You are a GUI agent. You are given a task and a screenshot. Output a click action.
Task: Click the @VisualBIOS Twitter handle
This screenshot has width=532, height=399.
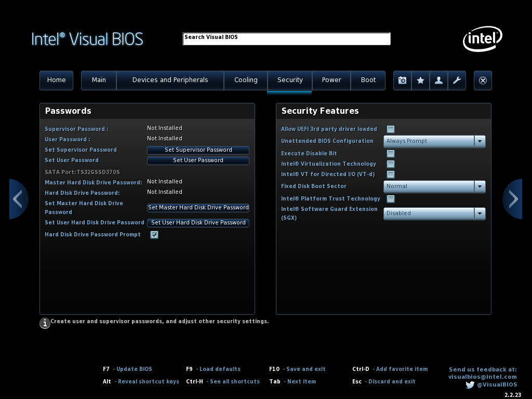497,385
